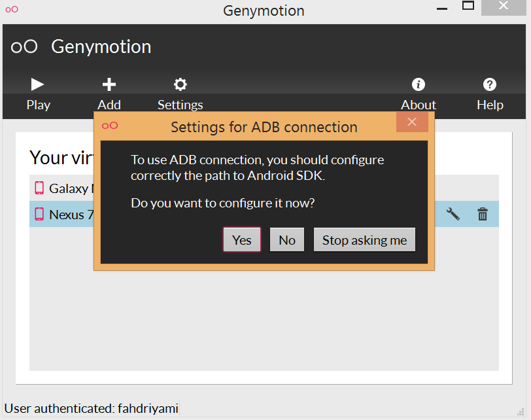The image size is (531, 420).
Task: Click the Help question mark icon
Action: click(489, 84)
